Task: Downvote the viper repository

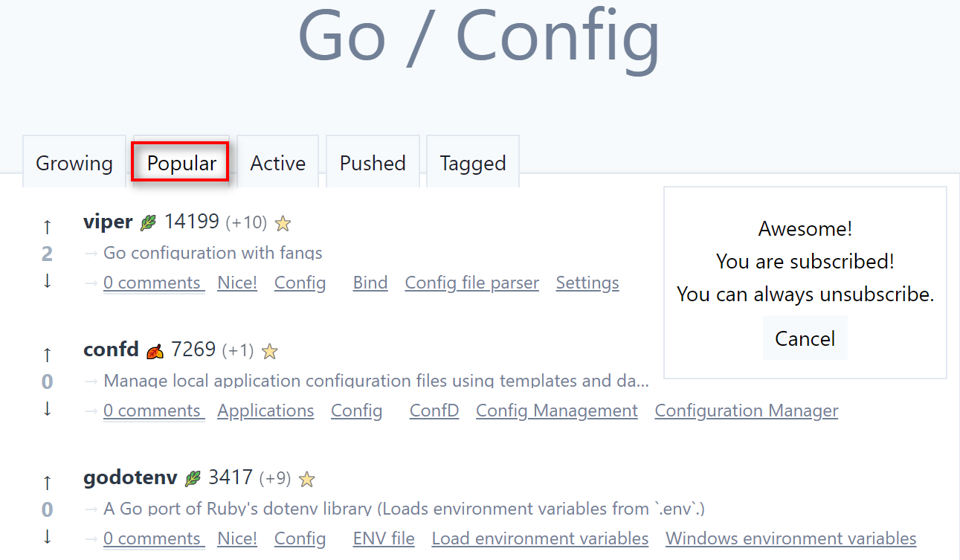Action: 48,281
